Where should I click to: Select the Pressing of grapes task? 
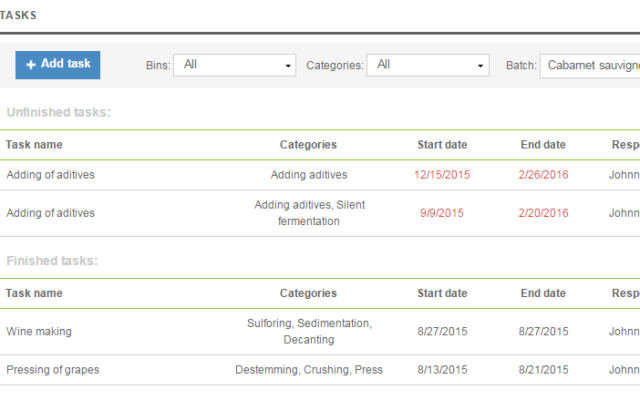(53, 370)
